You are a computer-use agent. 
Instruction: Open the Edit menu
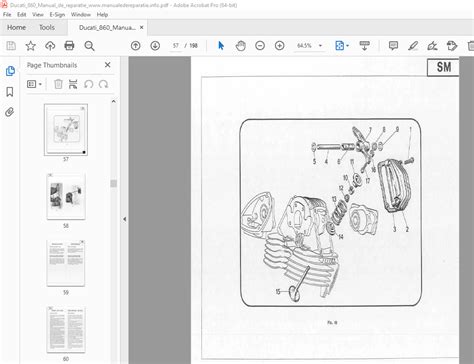pos(22,15)
